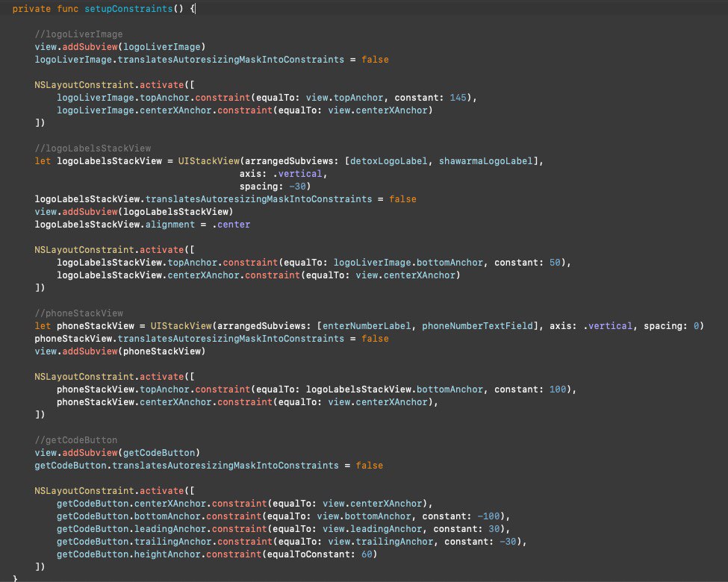Image resolution: width=728 pixels, height=582 pixels.
Task: Click the func keyword
Action: point(67,8)
